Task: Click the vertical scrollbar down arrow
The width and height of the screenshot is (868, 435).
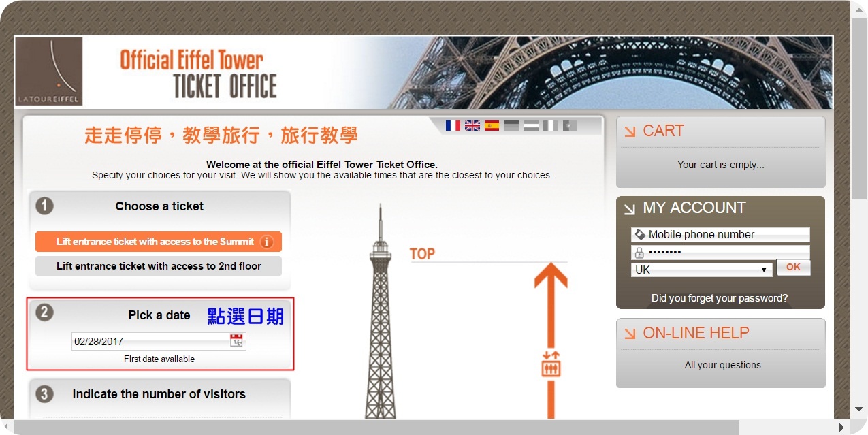Action: click(x=859, y=409)
